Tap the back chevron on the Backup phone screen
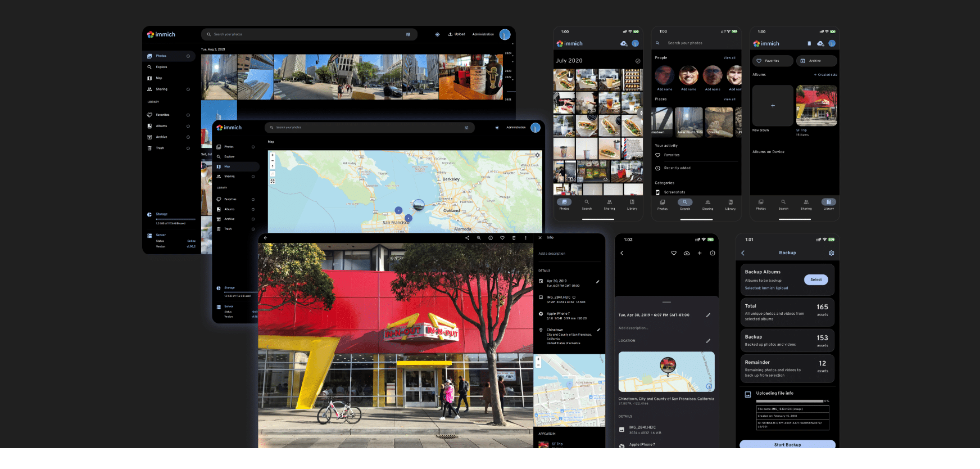Viewport: 980px width, 469px height. click(743, 253)
